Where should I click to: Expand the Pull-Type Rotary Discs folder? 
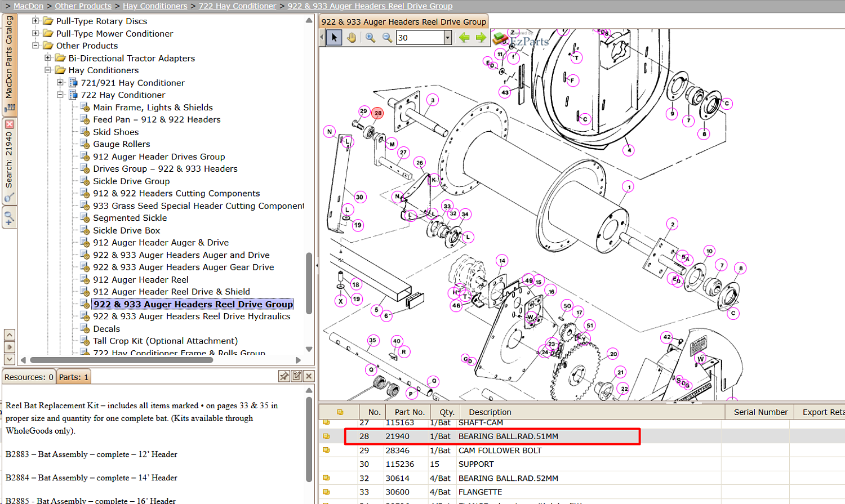click(x=35, y=21)
